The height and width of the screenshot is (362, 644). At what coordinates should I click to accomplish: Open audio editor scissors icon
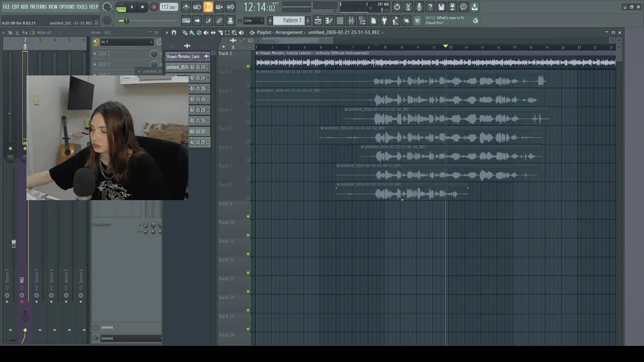(408, 7)
